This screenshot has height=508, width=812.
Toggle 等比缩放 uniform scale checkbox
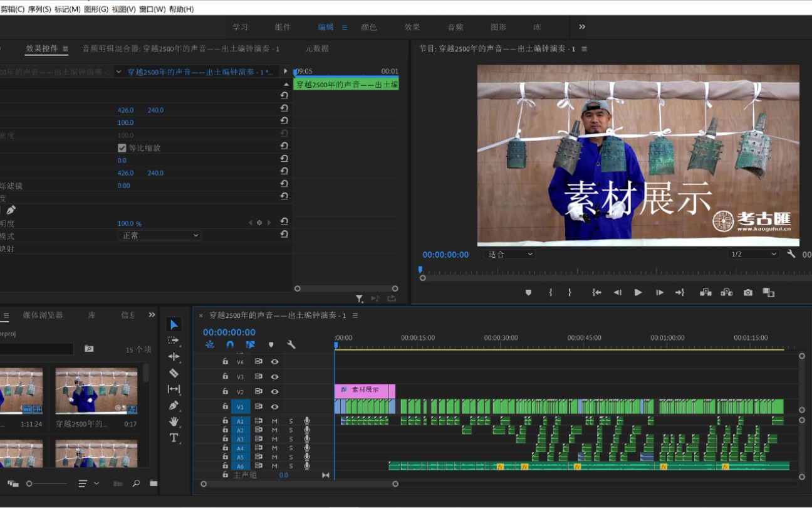[122, 148]
